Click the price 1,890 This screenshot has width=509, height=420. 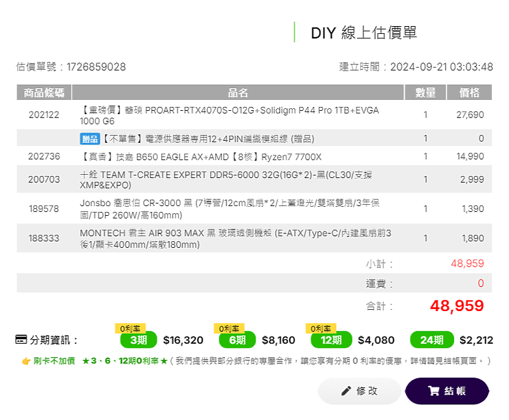pos(473,239)
